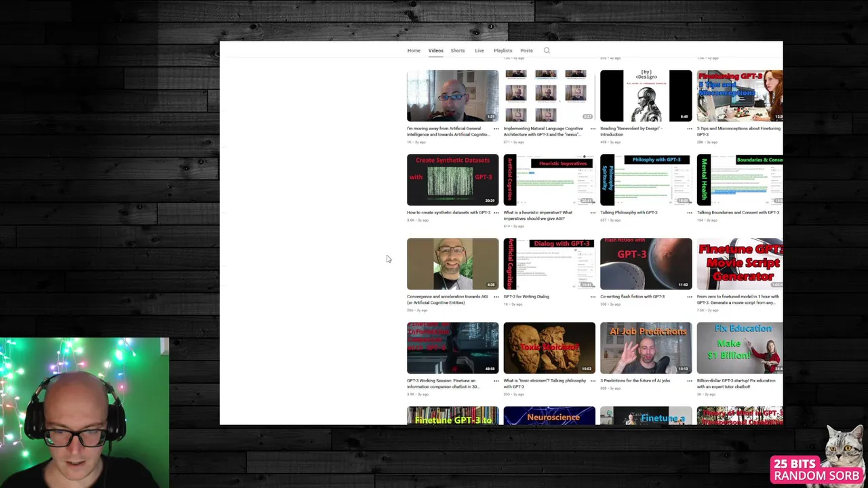Viewport: 868px width, 488px height.
Task: Play the 'Create Synthetic Datasets with GPT-3' thumbnail
Action: (x=452, y=180)
